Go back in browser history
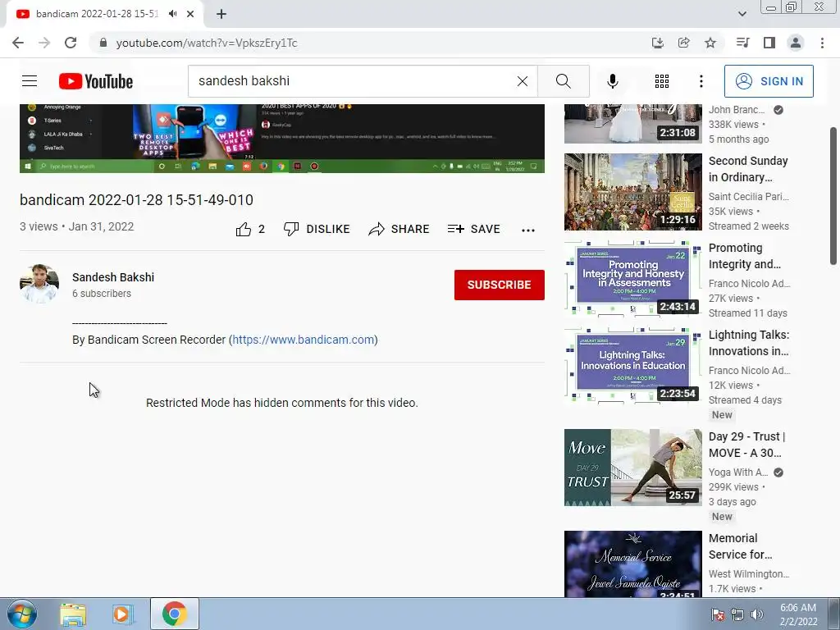Image resolution: width=840 pixels, height=630 pixels. point(18,43)
